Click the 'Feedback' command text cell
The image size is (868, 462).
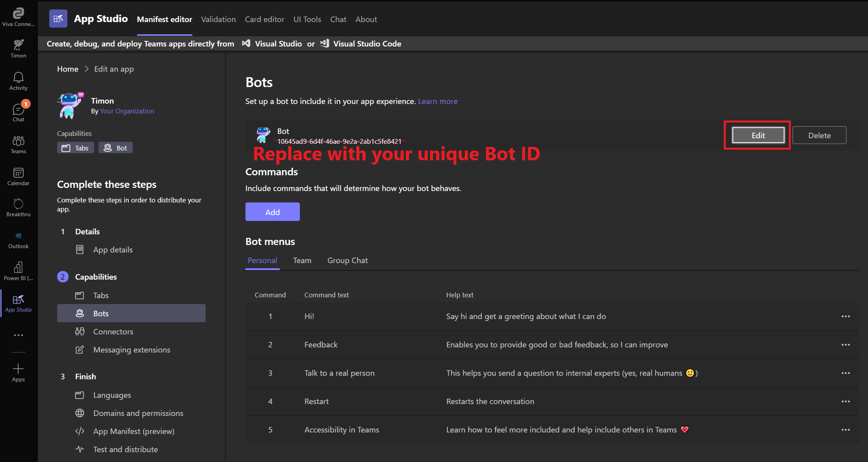tap(321, 345)
